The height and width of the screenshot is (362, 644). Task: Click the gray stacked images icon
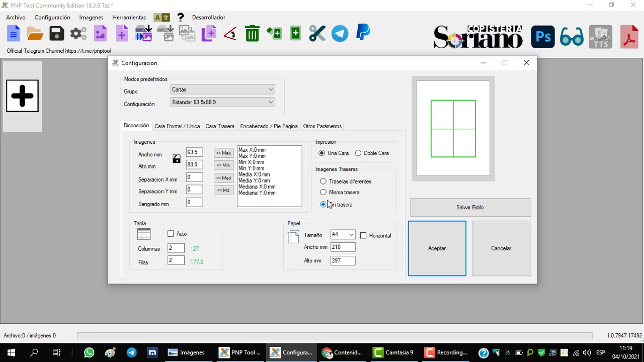pos(187,34)
